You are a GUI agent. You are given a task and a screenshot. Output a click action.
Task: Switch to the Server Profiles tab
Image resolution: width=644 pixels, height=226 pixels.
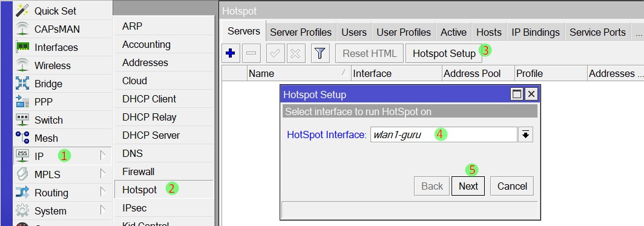pyautogui.click(x=301, y=32)
